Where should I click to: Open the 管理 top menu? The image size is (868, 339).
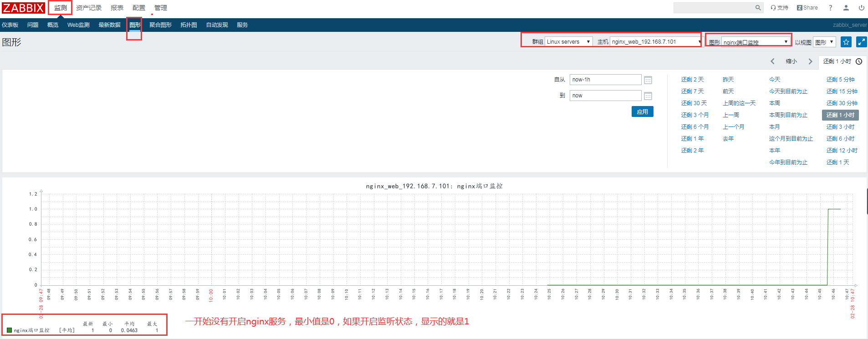161,8
